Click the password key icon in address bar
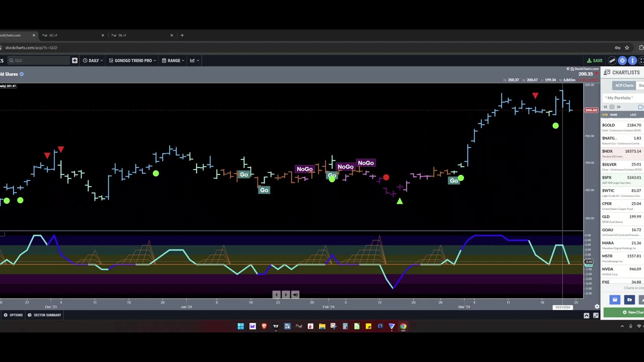644x362 pixels. point(617,48)
